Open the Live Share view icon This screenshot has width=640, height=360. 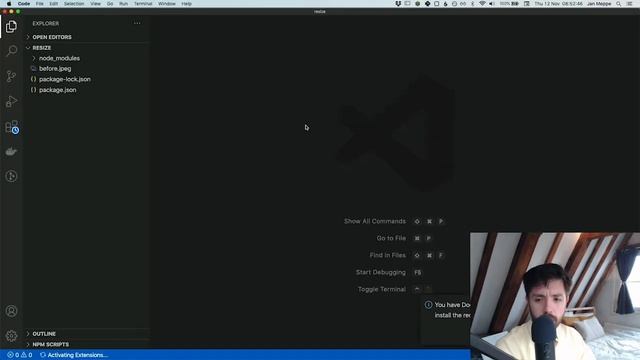coord(11,176)
